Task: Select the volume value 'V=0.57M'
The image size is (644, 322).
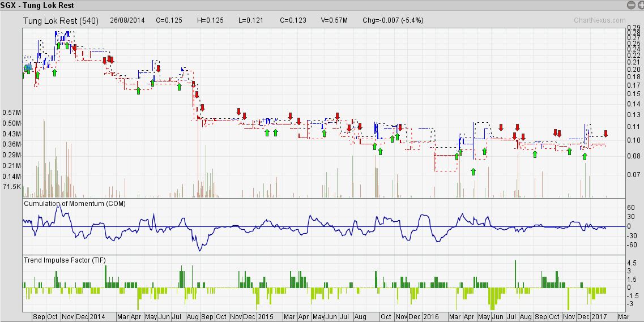Action: tap(334, 20)
